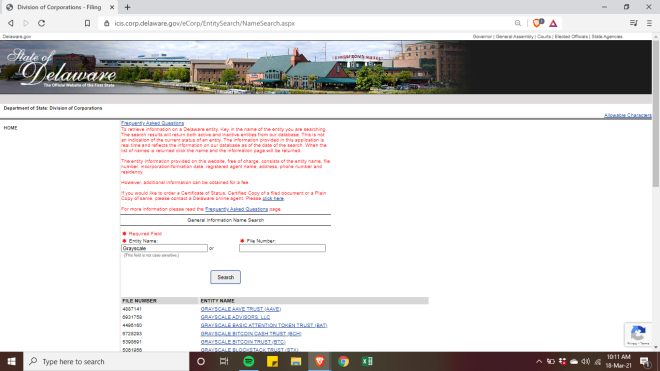Open the Allowable Characters link
This screenshot has width=660, height=371.
[628, 115]
